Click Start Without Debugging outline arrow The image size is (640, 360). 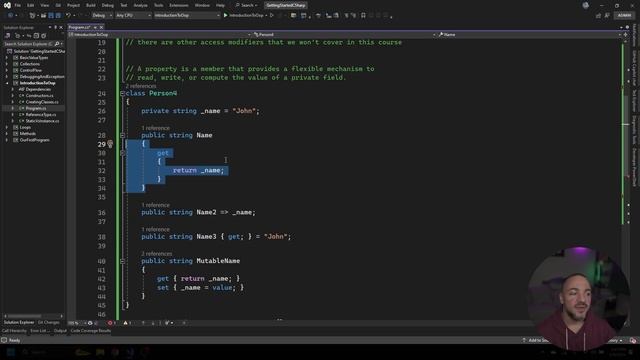272,15
